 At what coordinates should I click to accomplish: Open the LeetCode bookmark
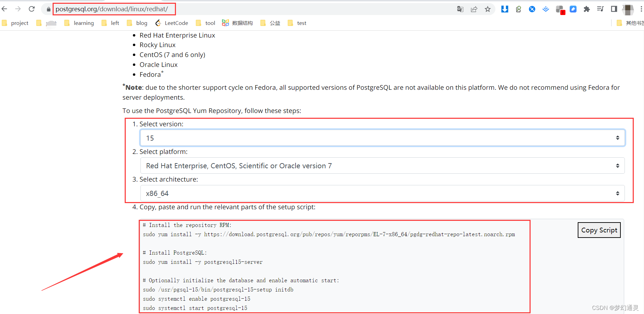[172, 23]
